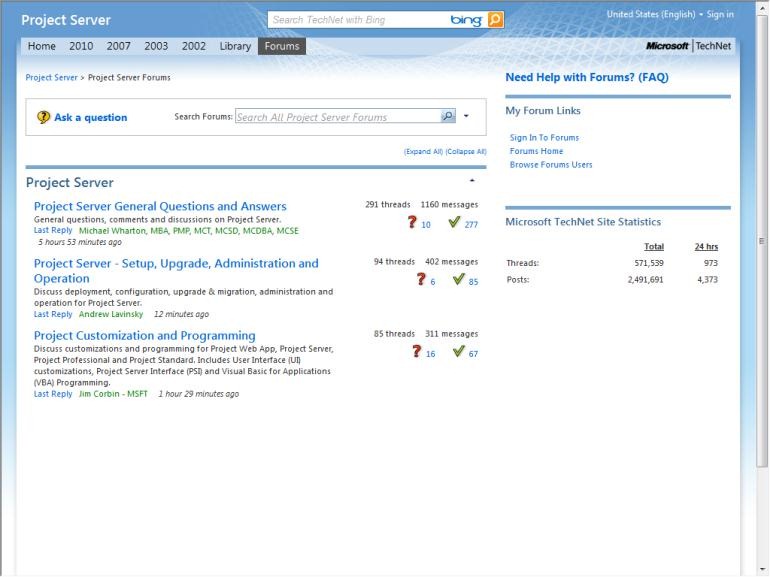Click Michael Wharton user link
770x577 pixels.
[x=189, y=231]
